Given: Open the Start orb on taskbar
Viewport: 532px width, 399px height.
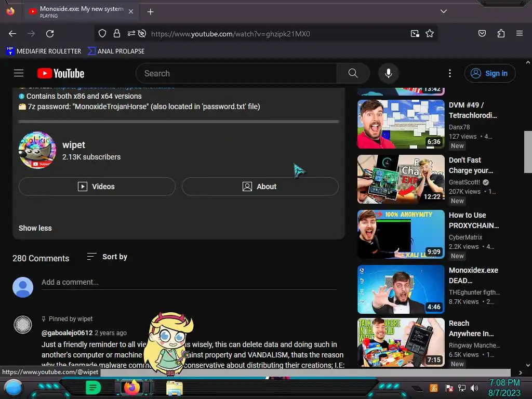Looking at the screenshot, I should tap(14, 388).
